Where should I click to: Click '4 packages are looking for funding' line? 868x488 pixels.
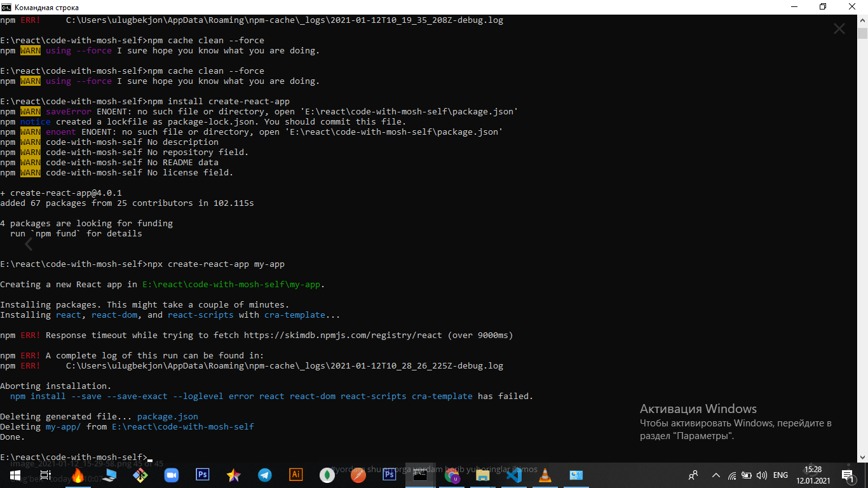(x=86, y=224)
